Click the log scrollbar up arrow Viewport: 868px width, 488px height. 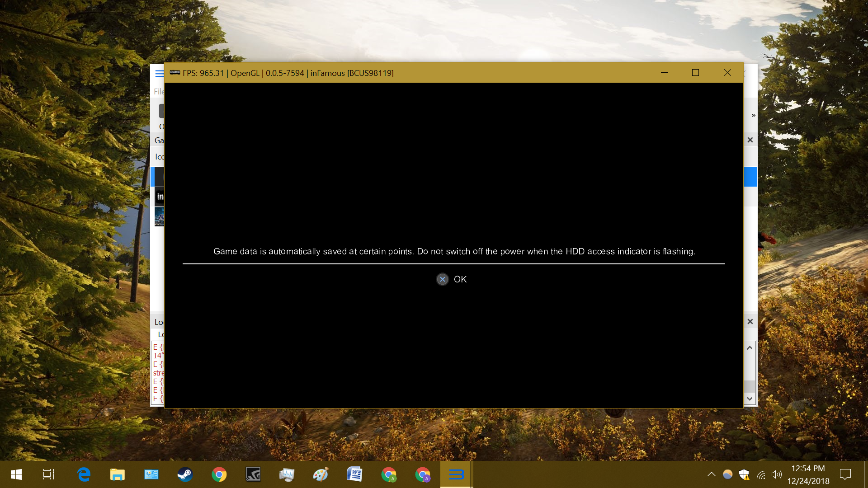pyautogui.click(x=750, y=347)
